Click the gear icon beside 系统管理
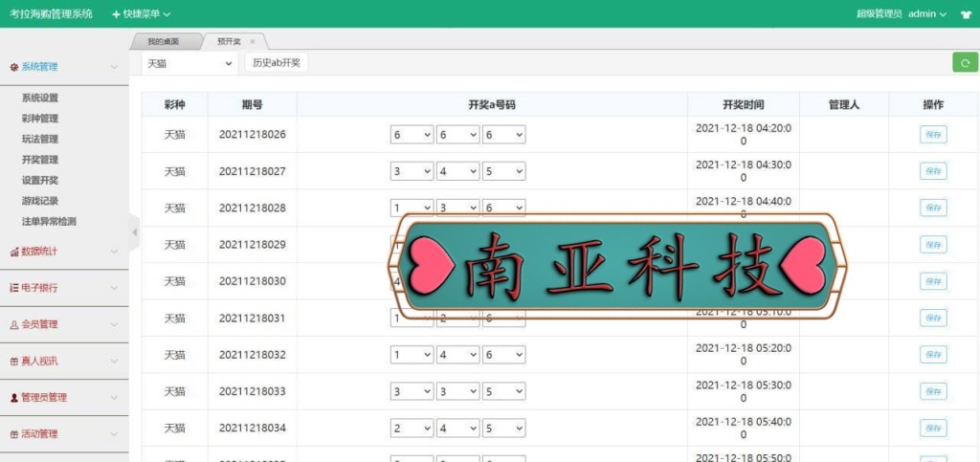 13,67
